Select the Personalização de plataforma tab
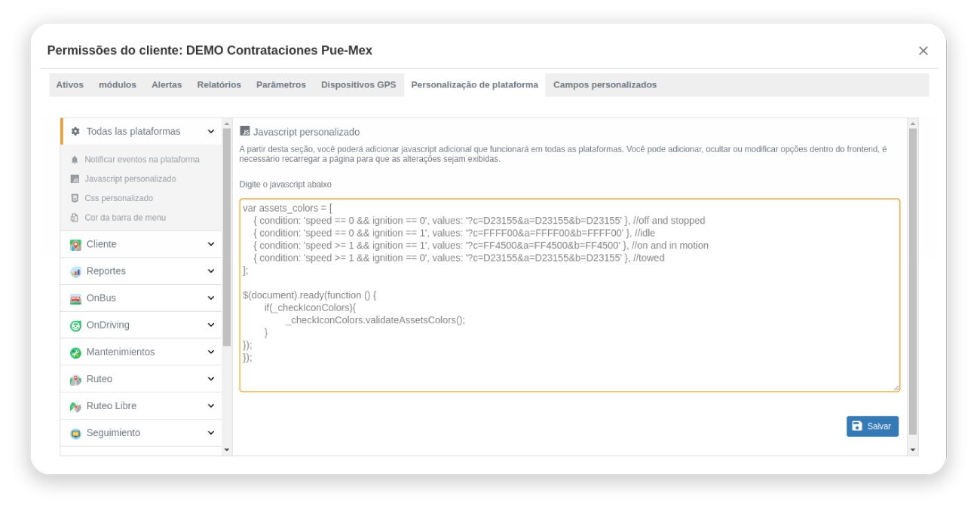Image resolution: width=980 pixels, height=516 pixels. 475,85
